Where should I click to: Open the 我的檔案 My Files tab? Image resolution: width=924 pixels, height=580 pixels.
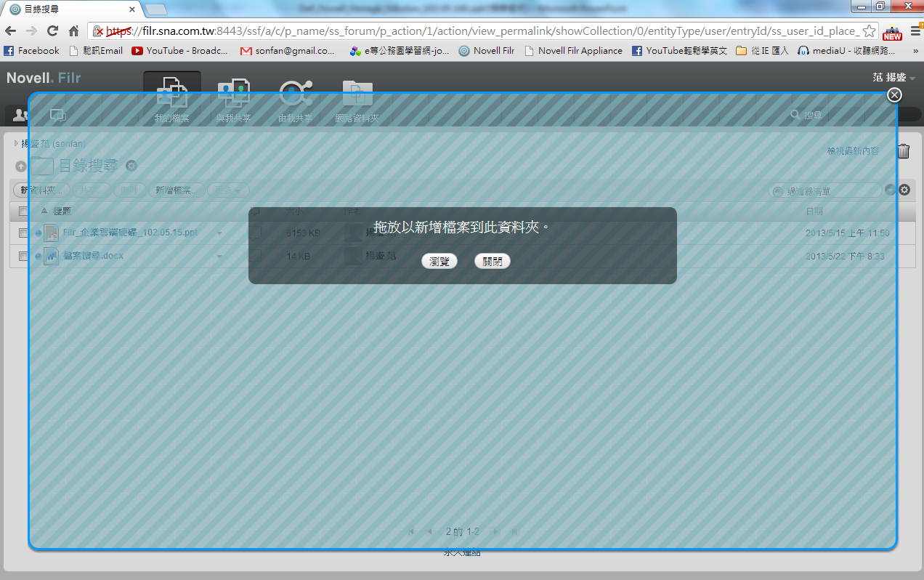(x=172, y=100)
